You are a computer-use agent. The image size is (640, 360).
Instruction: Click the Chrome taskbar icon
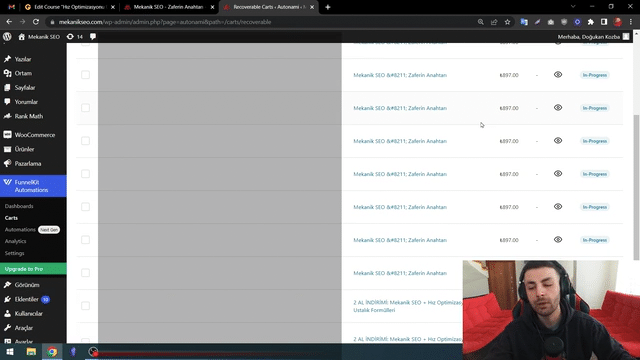pyautogui.click(x=52, y=352)
